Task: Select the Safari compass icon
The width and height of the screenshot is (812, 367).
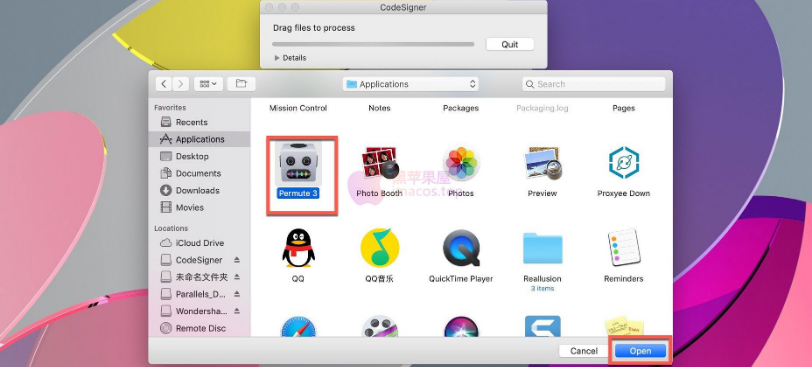Action: pyautogui.click(x=298, y=327)
